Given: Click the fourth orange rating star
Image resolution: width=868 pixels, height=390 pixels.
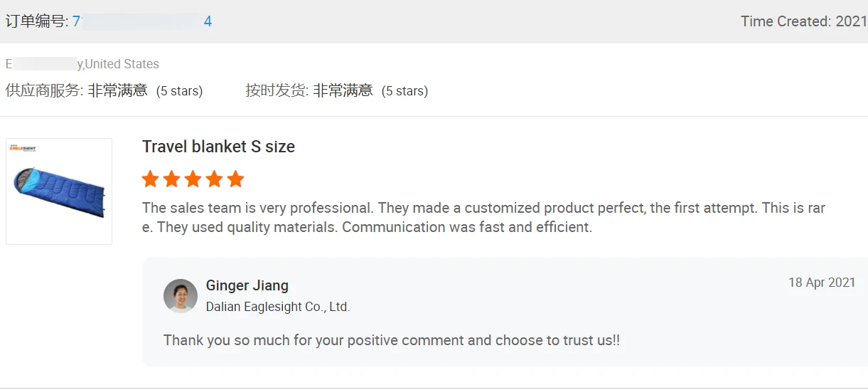Looking at the screenshot, I should (214, 179).
